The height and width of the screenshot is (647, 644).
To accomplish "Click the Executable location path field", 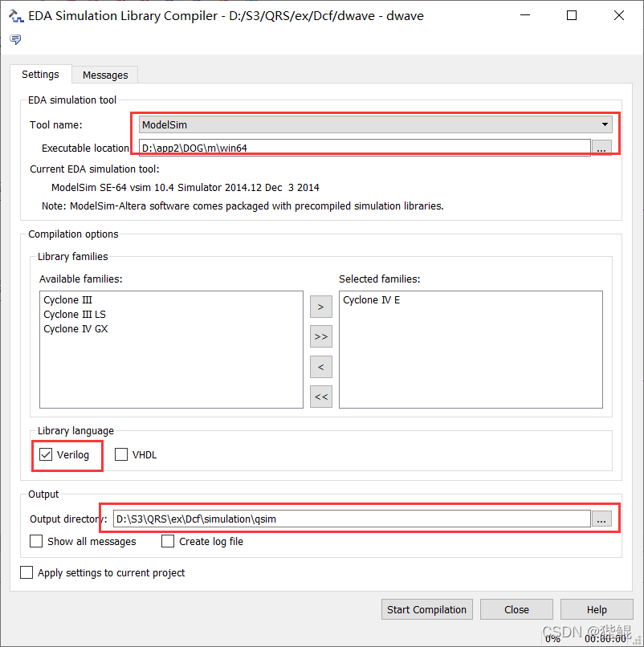I will 365,148.
